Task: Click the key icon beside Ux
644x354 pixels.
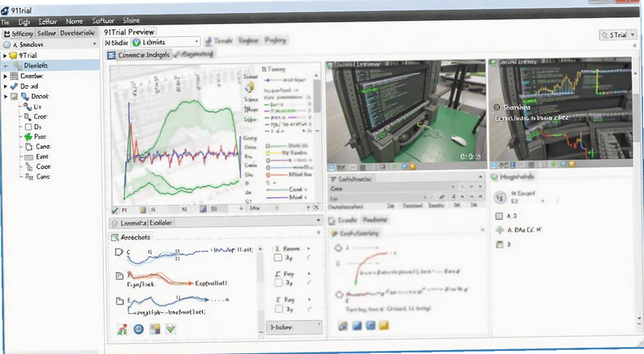Action: [x=27, y=107]
